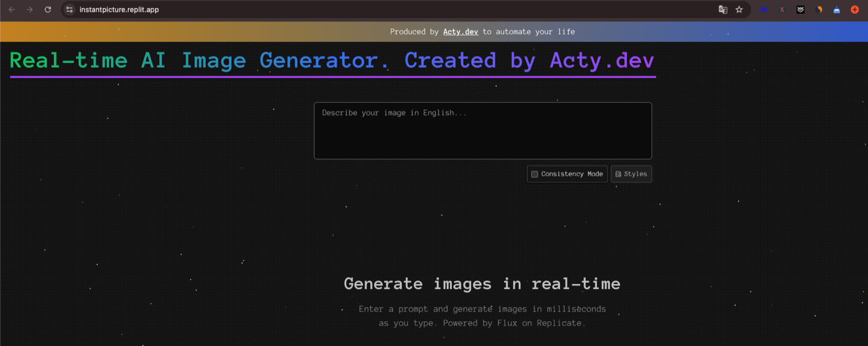This screenshot has height=346, width=868.
Task: Focus the Describe your image text area
Action: (x=483, y=131)
